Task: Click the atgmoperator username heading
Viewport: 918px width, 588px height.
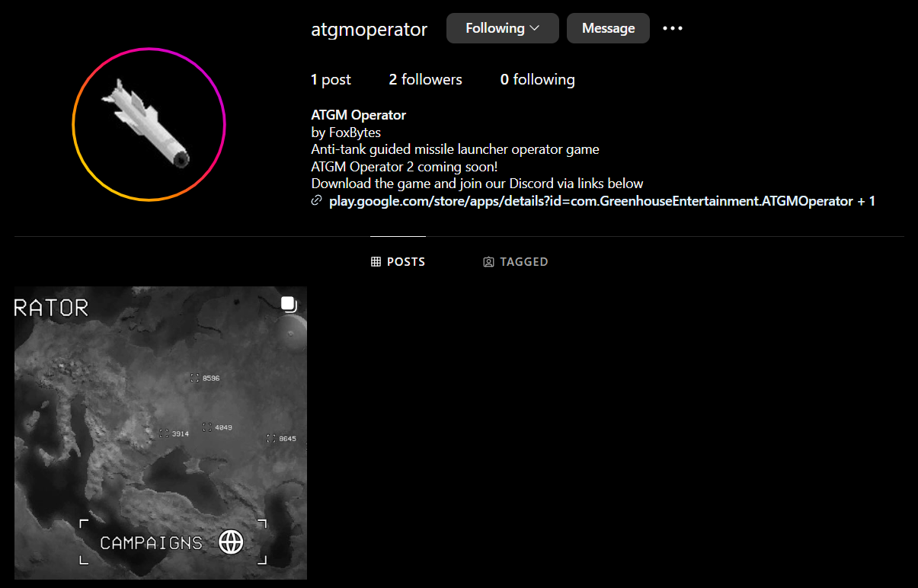Action: (369, 30)
